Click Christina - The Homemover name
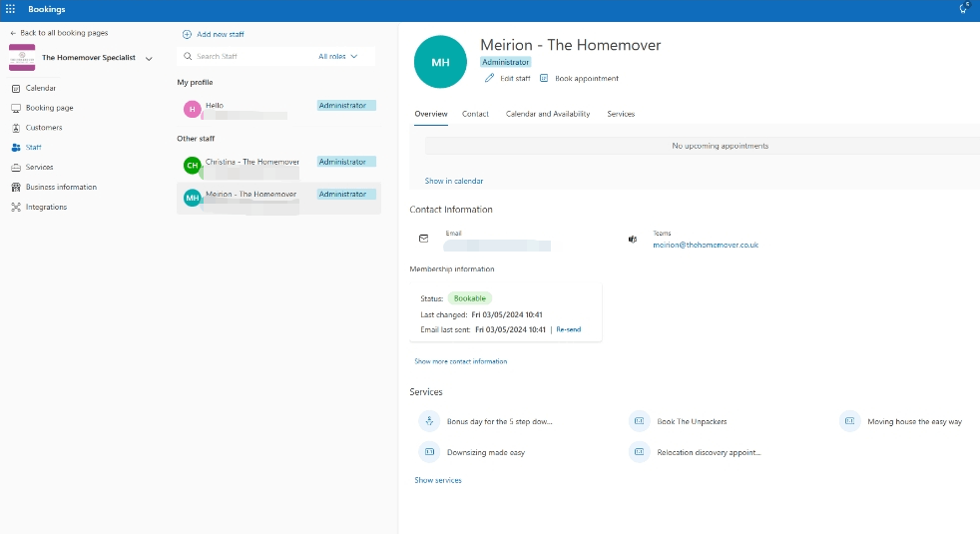This screenshot has width=980, height=534. pyautogui.click(x=252, y=162)
